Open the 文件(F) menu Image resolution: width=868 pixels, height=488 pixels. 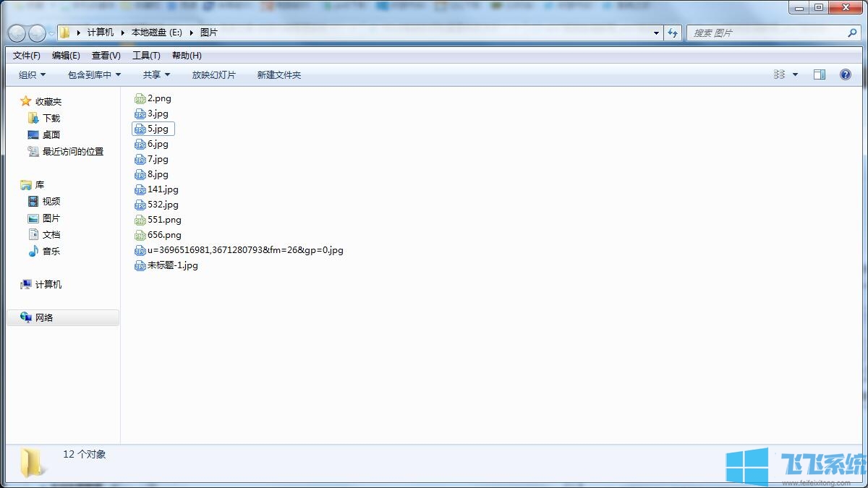(27, 56)
